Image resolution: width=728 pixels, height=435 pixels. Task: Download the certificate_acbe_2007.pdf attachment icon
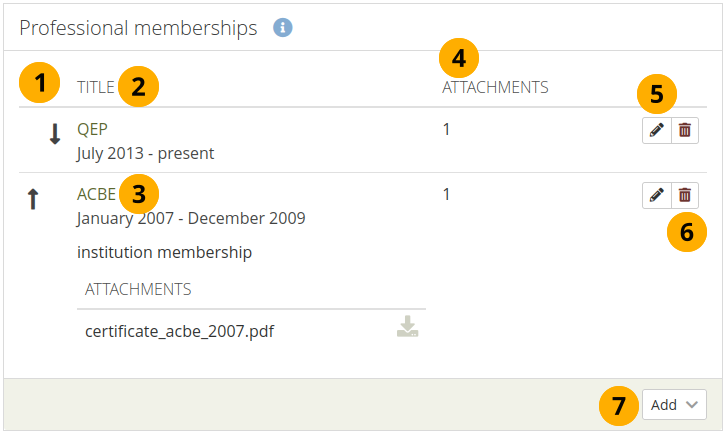407,327
